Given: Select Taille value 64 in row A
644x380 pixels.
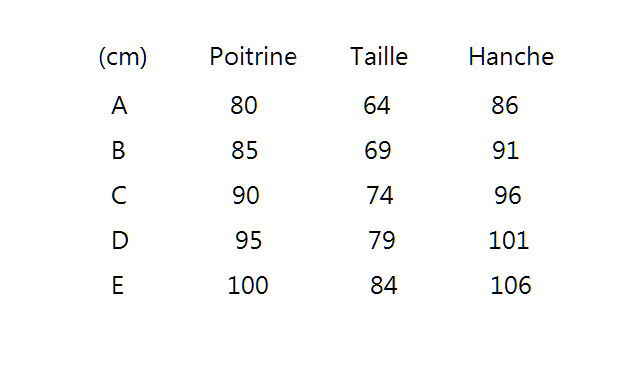Looking at the screenshot, I should click(x=377, y=105).
